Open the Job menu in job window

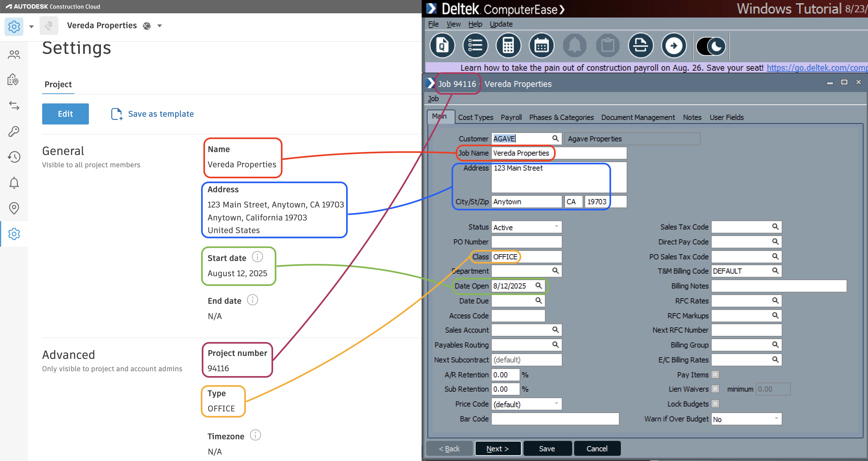433,99
